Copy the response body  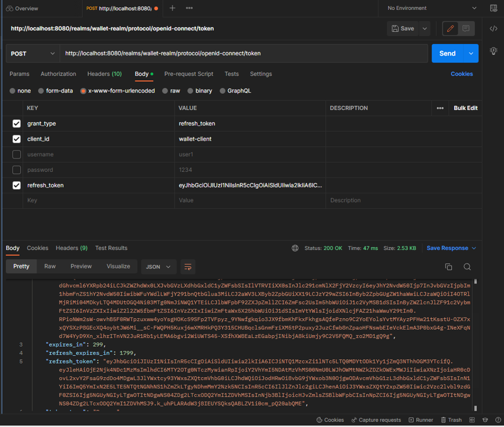[x=449, y=267]
